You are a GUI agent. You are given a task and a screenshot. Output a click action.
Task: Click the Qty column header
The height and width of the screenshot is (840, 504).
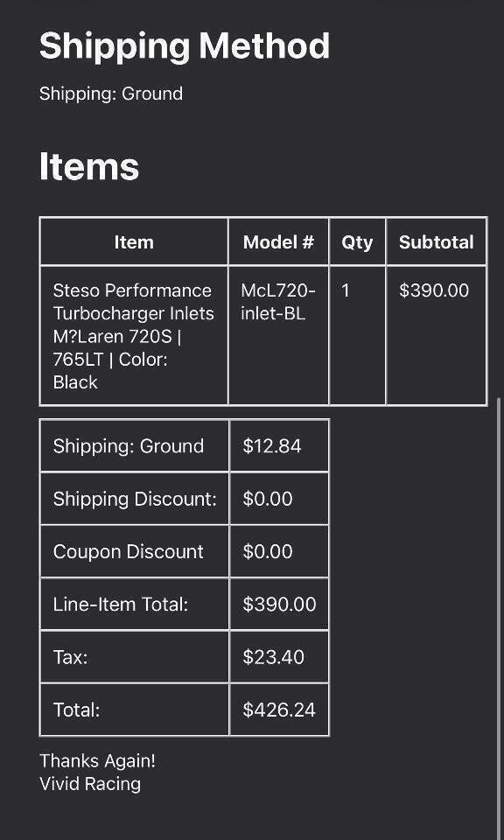click(357, 242)
